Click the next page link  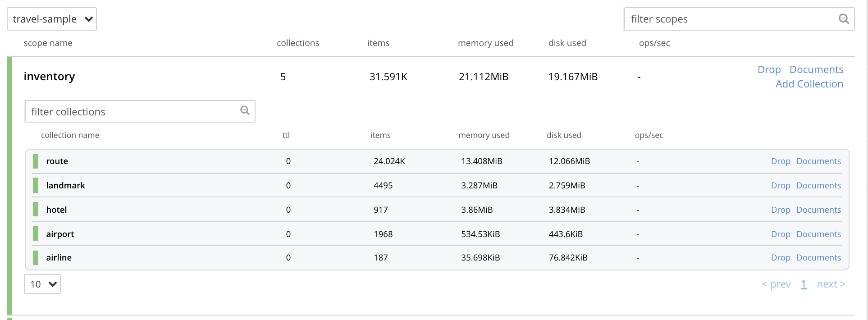831,284
